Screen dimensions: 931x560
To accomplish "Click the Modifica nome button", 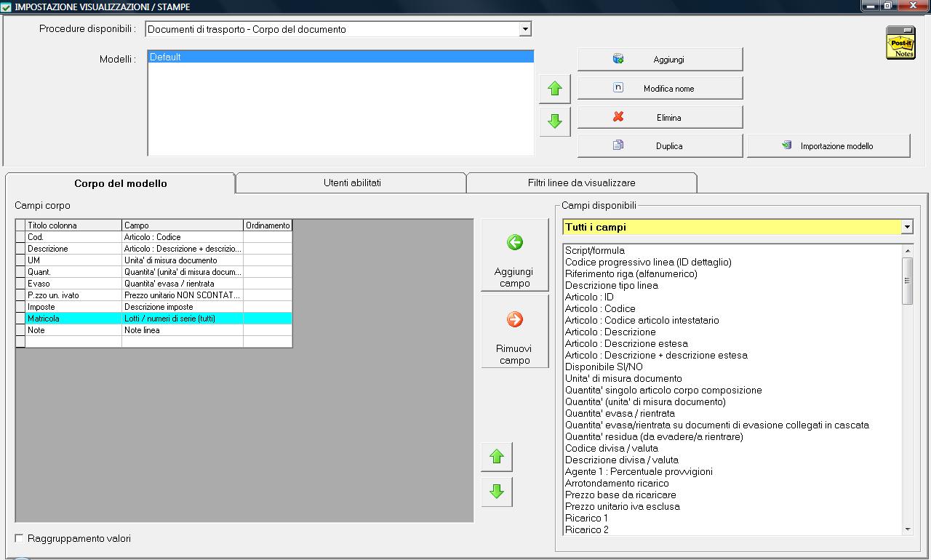I will click(x=660, y=88).
